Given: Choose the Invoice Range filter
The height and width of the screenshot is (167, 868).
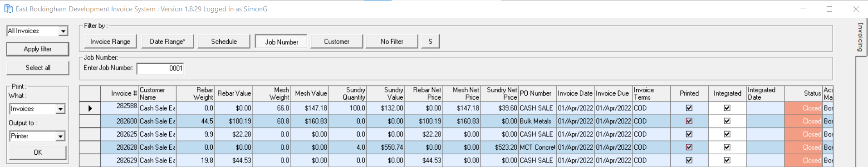Looking at the screenshot, I should point(110,41).
